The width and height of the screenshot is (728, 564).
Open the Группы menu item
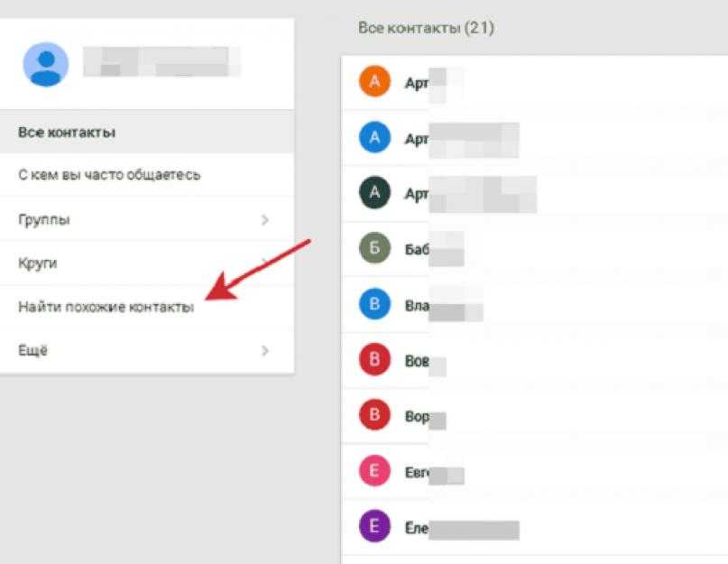point(147,219)
